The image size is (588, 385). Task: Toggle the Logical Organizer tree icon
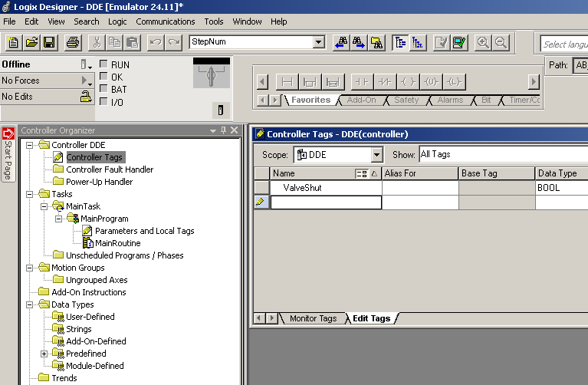tap(418, 43)
